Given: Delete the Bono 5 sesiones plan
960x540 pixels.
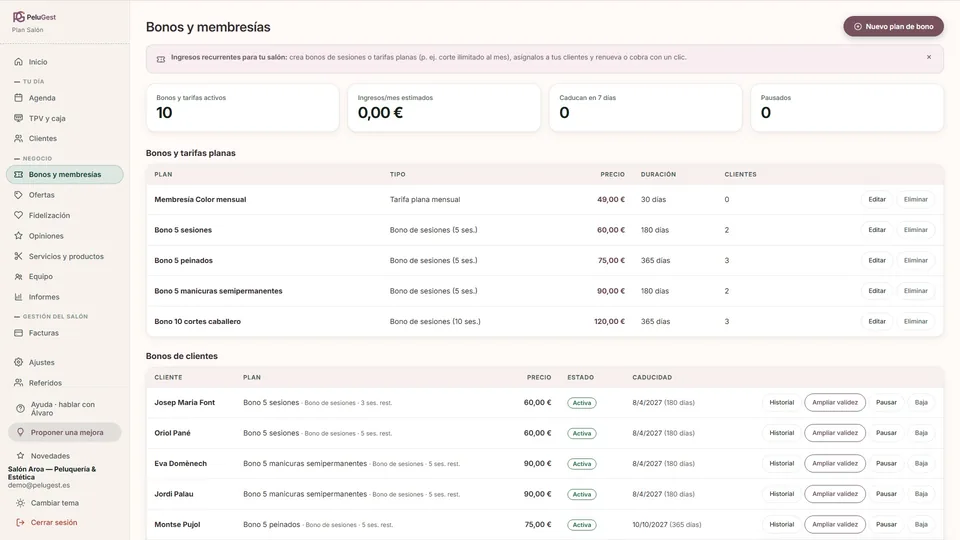Looking at the screenshot, I should (x=915, y=230).
